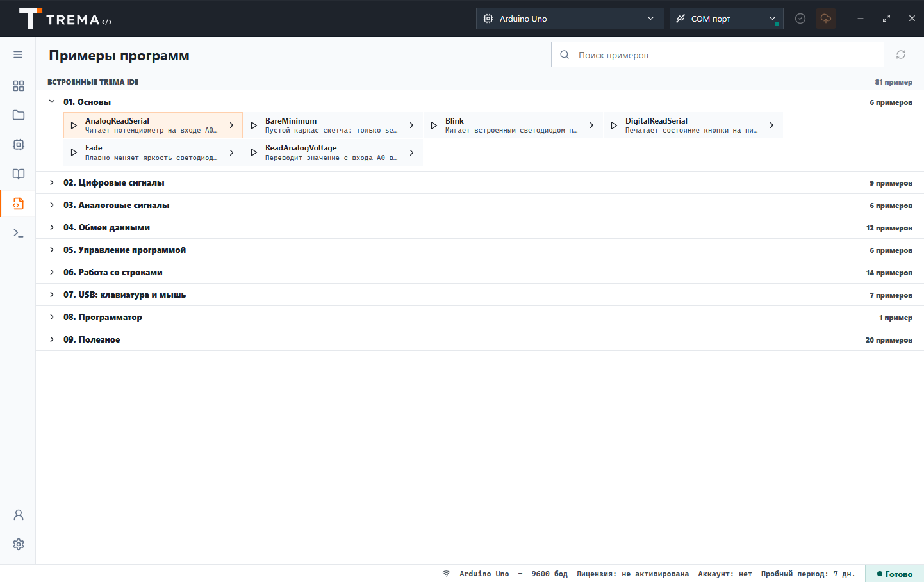
Task: Click the play icon on BareMinimum
Action: [254, 125]
